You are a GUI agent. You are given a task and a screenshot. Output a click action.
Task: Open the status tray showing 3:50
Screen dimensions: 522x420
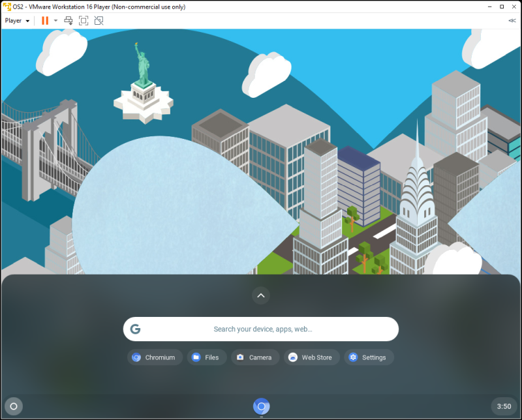click(x=504, y=406)
